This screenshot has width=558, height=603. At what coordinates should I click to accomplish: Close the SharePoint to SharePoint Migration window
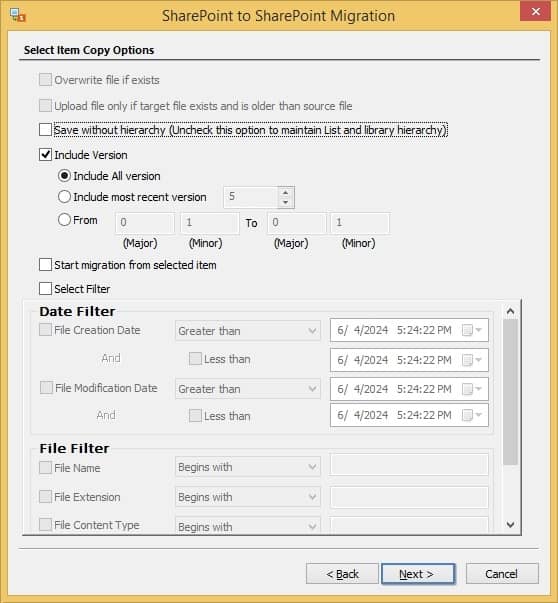[535, 12]
